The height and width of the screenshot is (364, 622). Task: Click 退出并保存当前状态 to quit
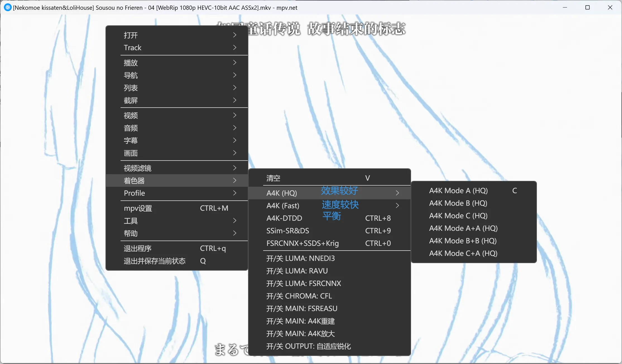coord(155,261)
